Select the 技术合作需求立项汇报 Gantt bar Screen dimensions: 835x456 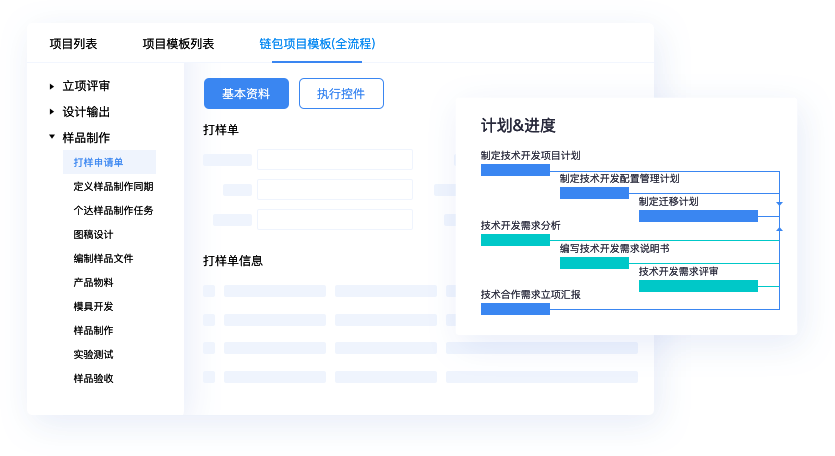[x=515, y=309]
